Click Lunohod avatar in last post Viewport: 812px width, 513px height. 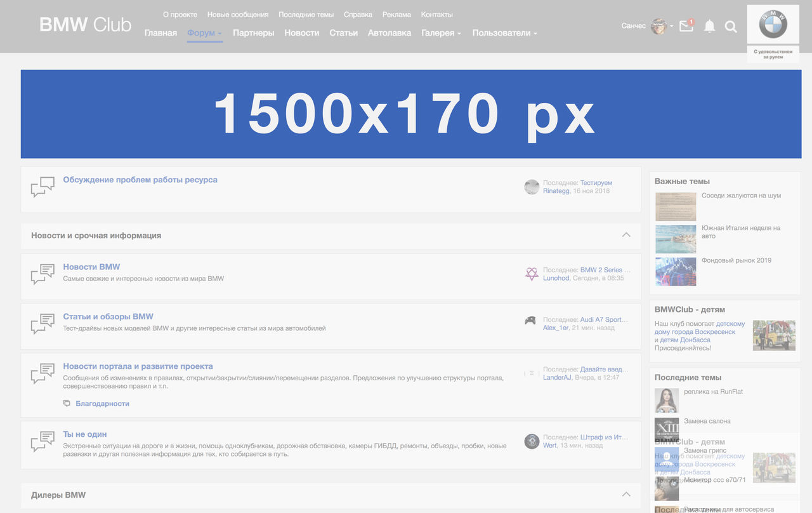tap(532, 274)
